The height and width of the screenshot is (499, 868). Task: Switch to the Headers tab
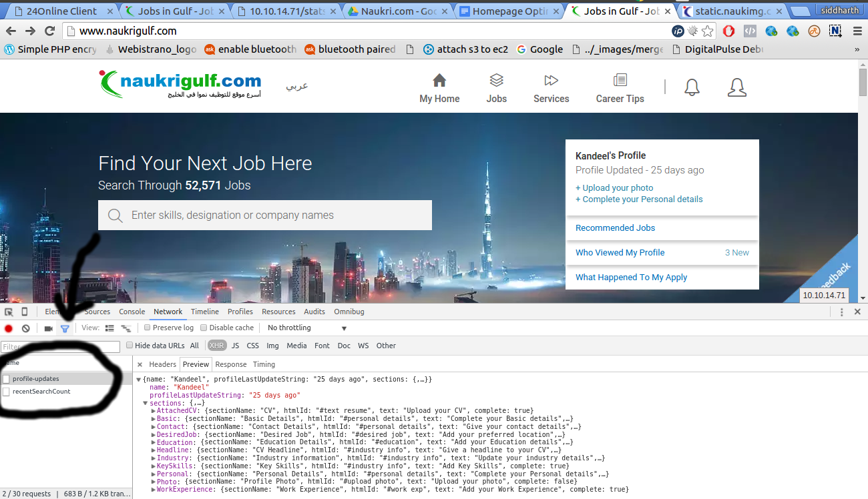point(162,364)
